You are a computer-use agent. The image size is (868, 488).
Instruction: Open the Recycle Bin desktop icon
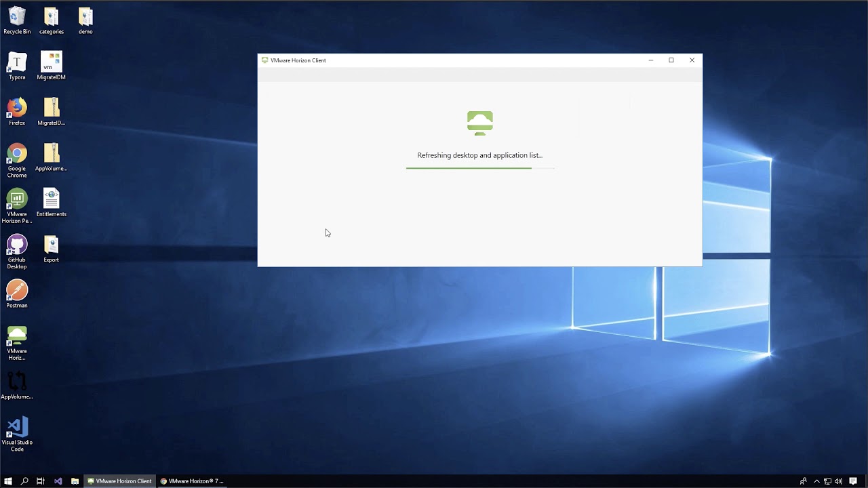pos(17,21)
